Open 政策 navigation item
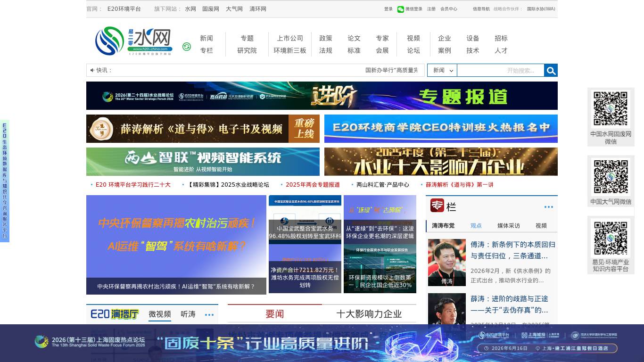 coord(326,38)
